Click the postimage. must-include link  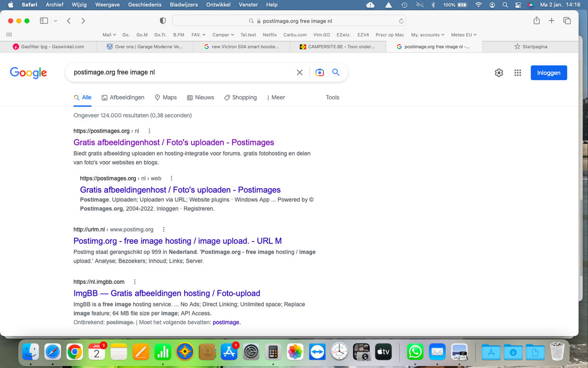point(226,322)
